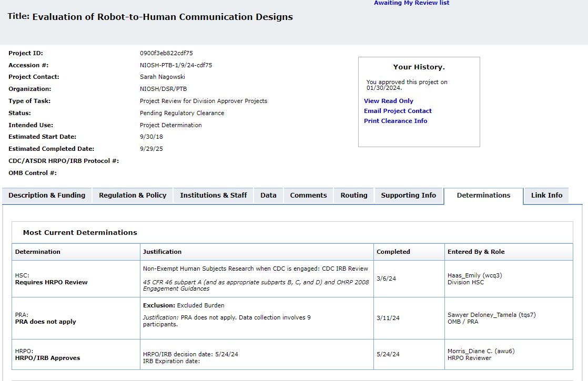Click the Completed column header
The image size is (588, 381).
click(393, 252)
